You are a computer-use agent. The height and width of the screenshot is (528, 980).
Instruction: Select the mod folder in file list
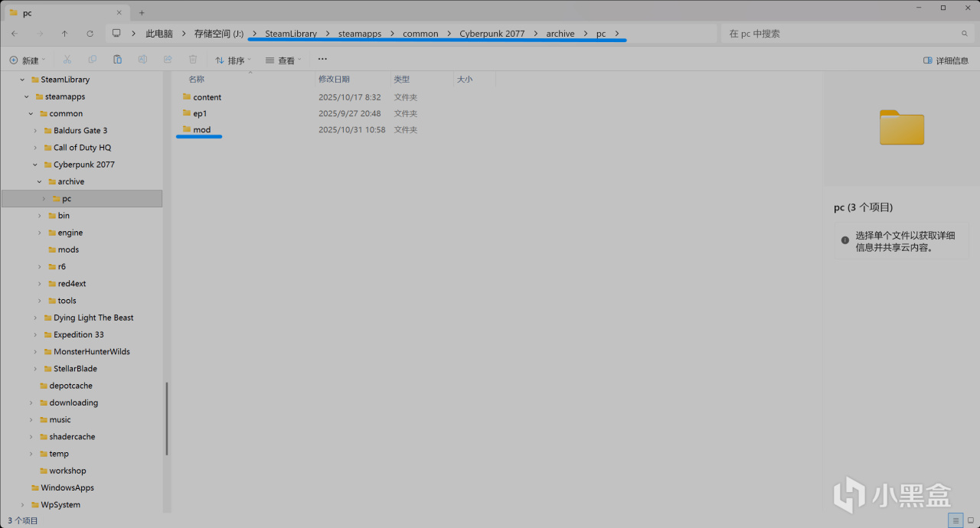pos(201,130)
